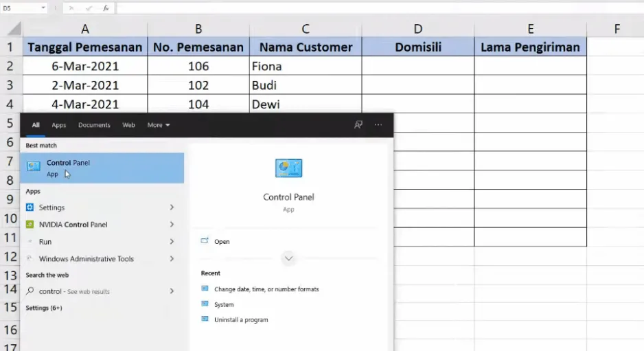The height and width of the screenshot is (351, 644).
Task: Open the System recent item
Action: point(224,304)
